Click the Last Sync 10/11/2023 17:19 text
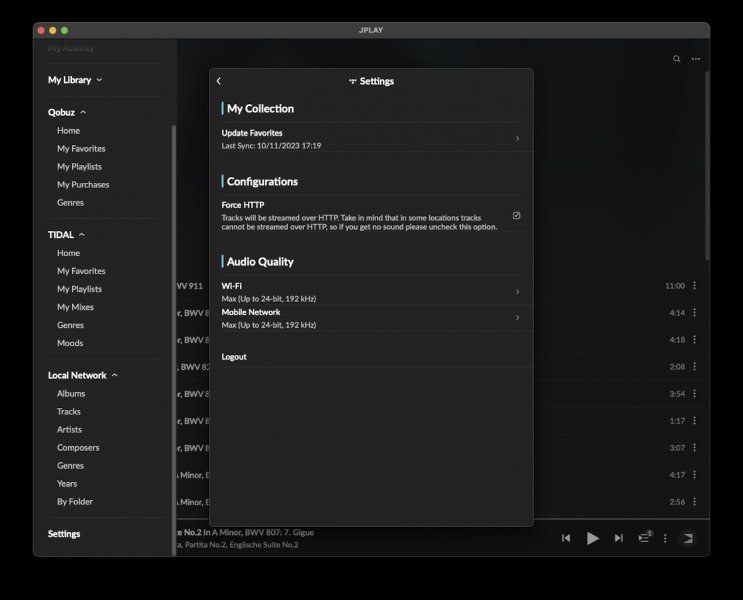This screenshot has height=600, width=743. point(271,145)
